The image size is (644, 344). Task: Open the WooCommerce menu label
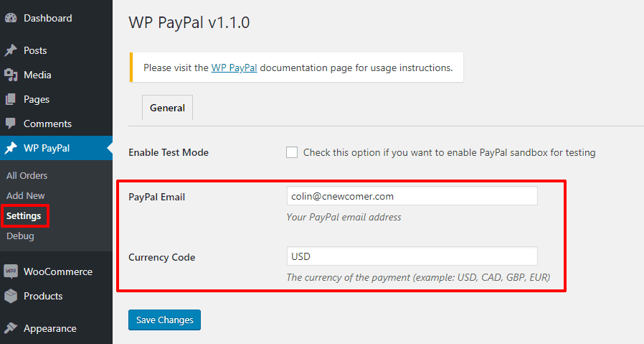(x=58, y=271)
